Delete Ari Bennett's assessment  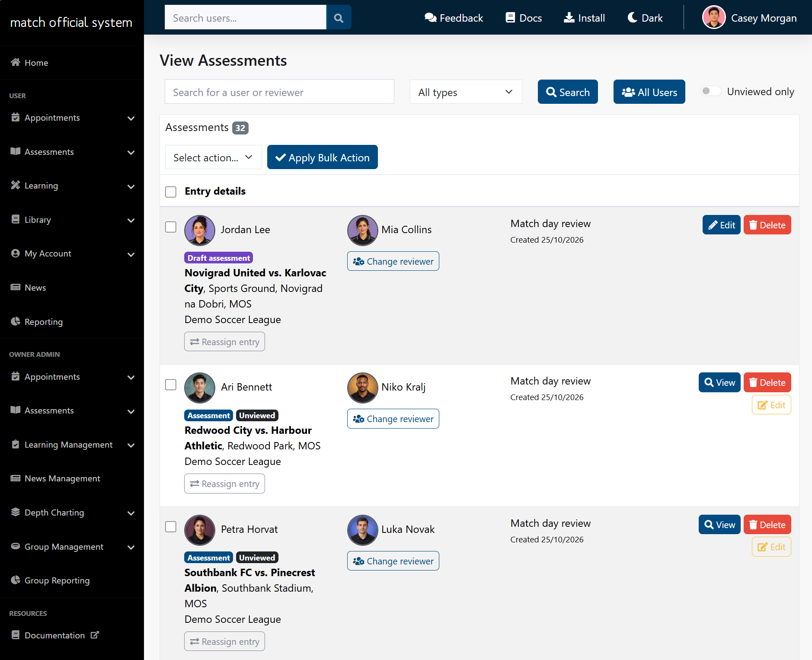pyautogui.click(x=767, y=382)
